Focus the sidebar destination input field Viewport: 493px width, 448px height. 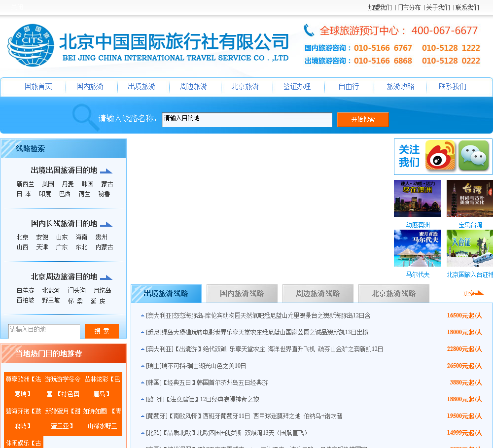point(44,331)
